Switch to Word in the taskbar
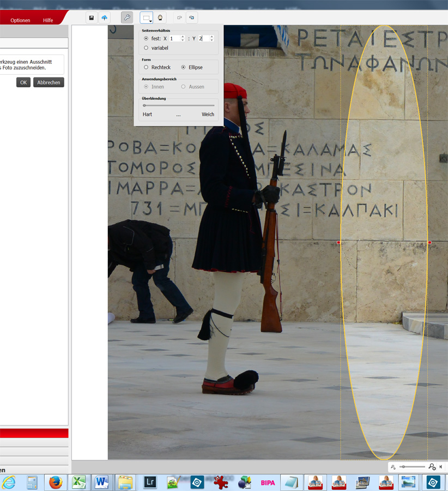 pos(102,483)
